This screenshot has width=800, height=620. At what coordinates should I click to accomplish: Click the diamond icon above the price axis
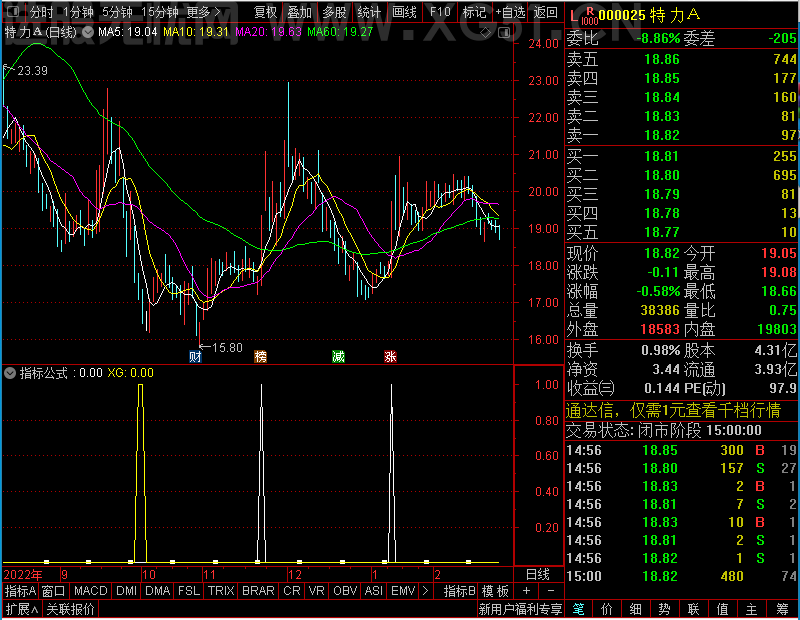click(486, 33)
